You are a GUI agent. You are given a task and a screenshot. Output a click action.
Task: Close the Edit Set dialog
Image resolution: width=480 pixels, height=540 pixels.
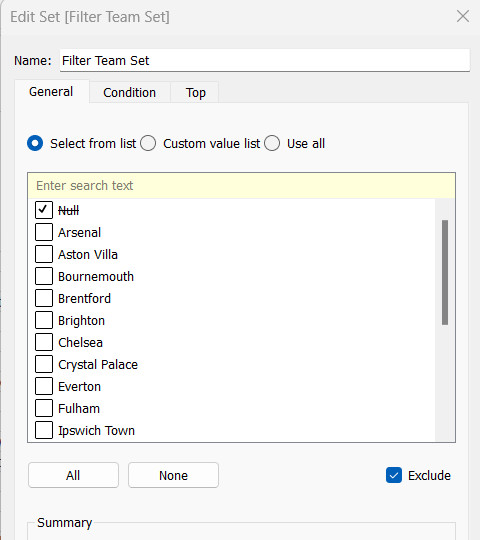pyautogui.click(x=462, y=16)
